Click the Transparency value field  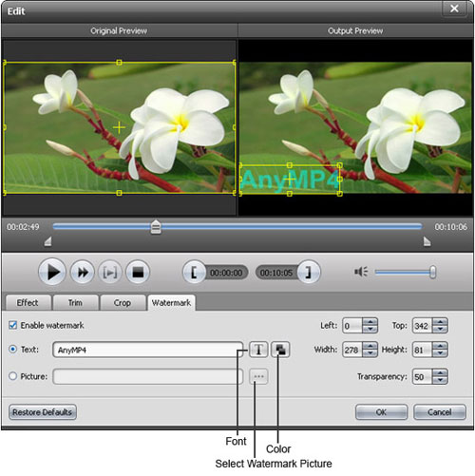coord(423,376)
